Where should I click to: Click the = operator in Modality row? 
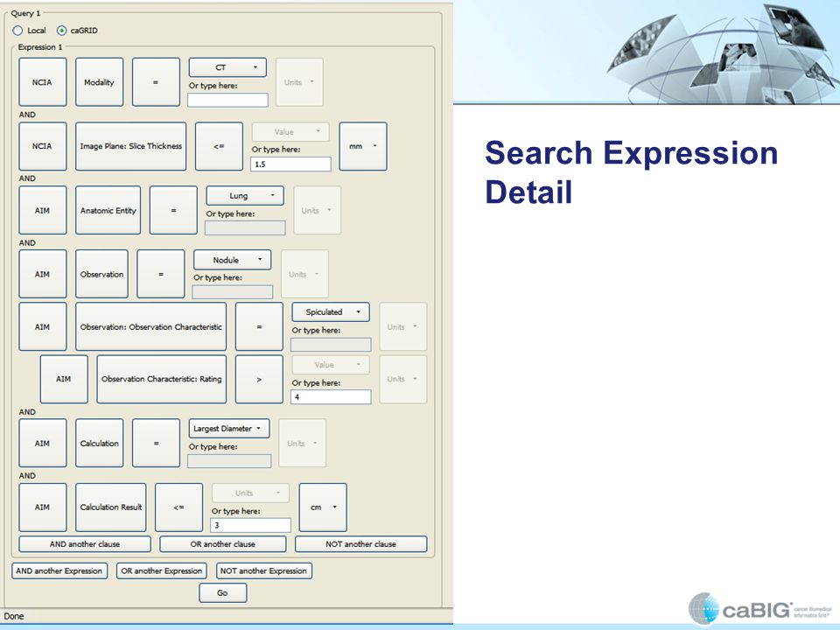(x=156, y=82)
